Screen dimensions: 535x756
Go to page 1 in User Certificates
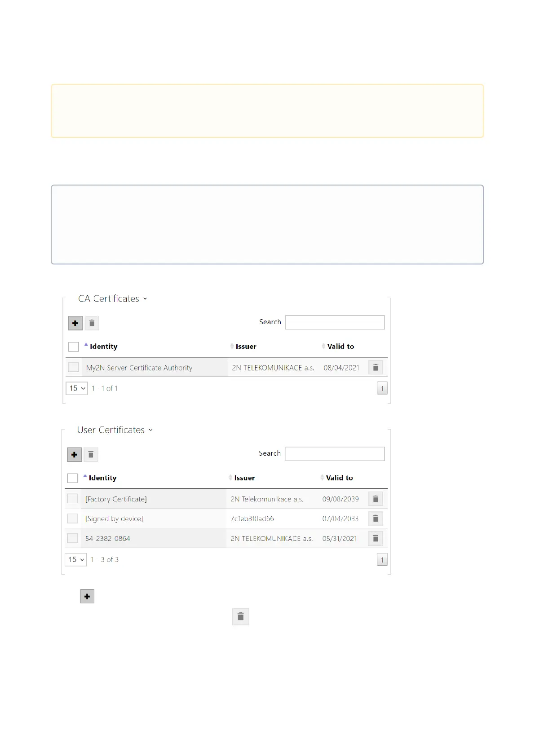[x=382, y=560]
